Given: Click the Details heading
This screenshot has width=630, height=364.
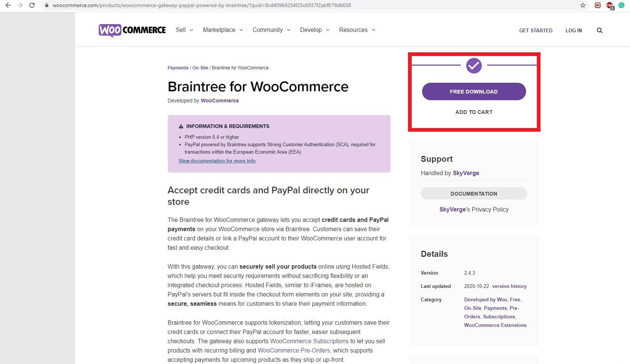Looking at the screenshot, I should (434, 254).
